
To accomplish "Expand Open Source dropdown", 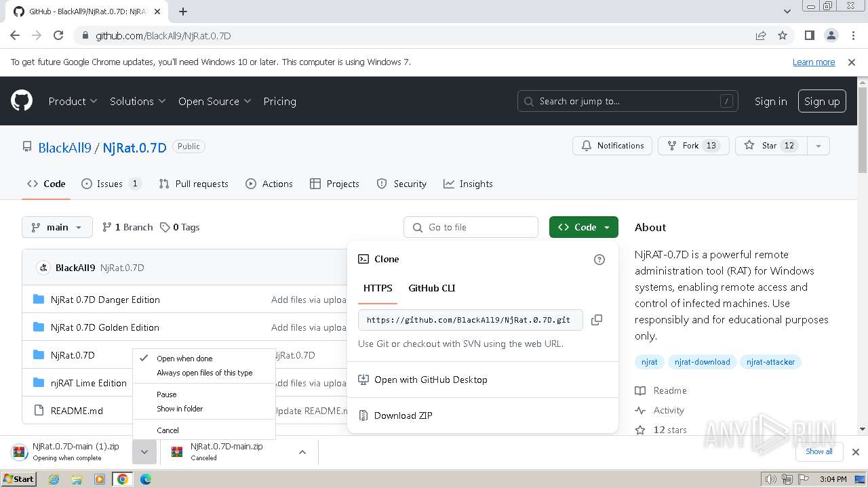I will click(215, 101).
